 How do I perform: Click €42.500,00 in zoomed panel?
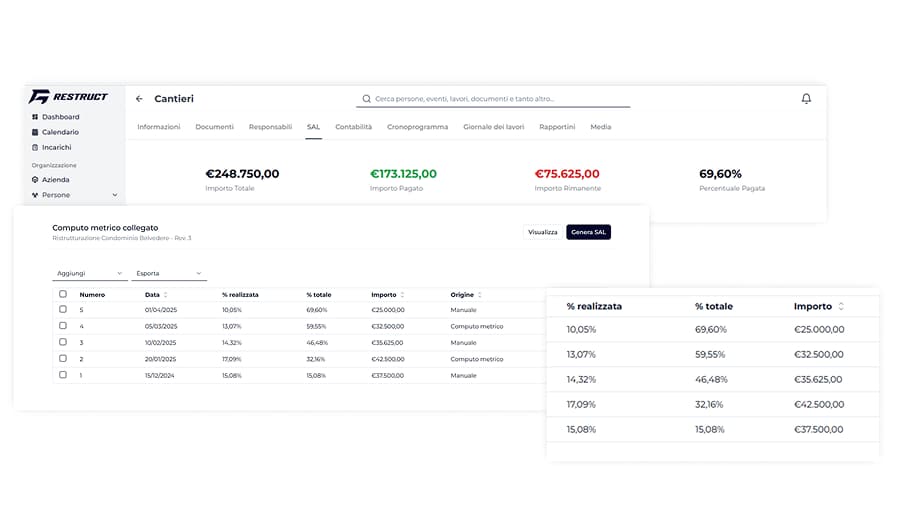click(x=819, y=404)
